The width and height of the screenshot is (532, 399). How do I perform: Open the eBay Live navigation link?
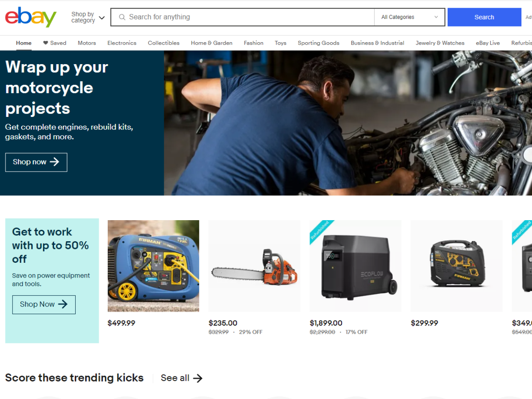tap(488, 43)
